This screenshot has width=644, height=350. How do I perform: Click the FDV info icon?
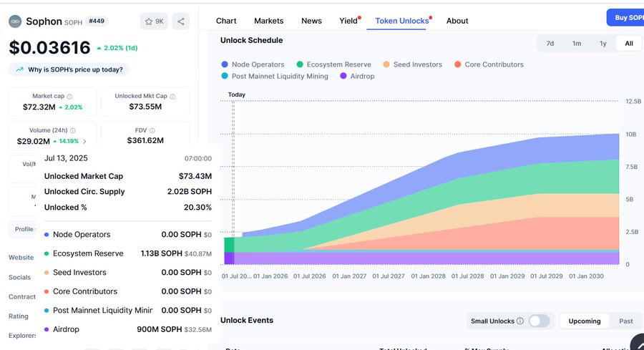152,131
